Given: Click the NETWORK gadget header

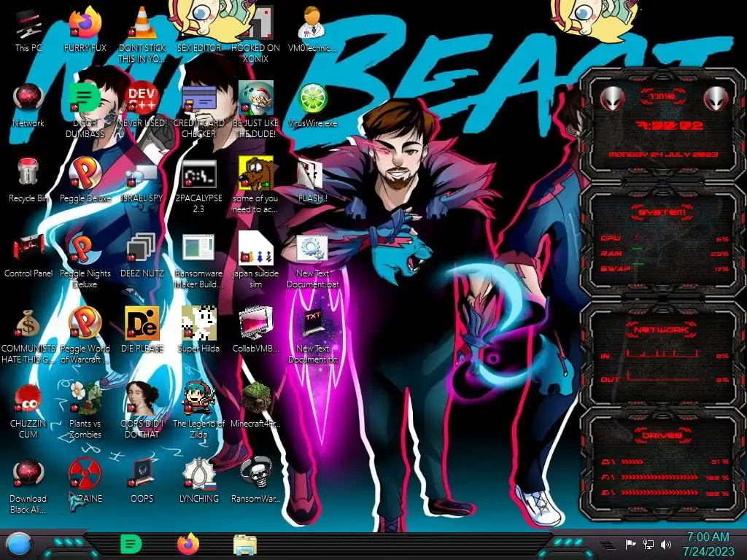Looking at the screenshot, I should (661, 330).
